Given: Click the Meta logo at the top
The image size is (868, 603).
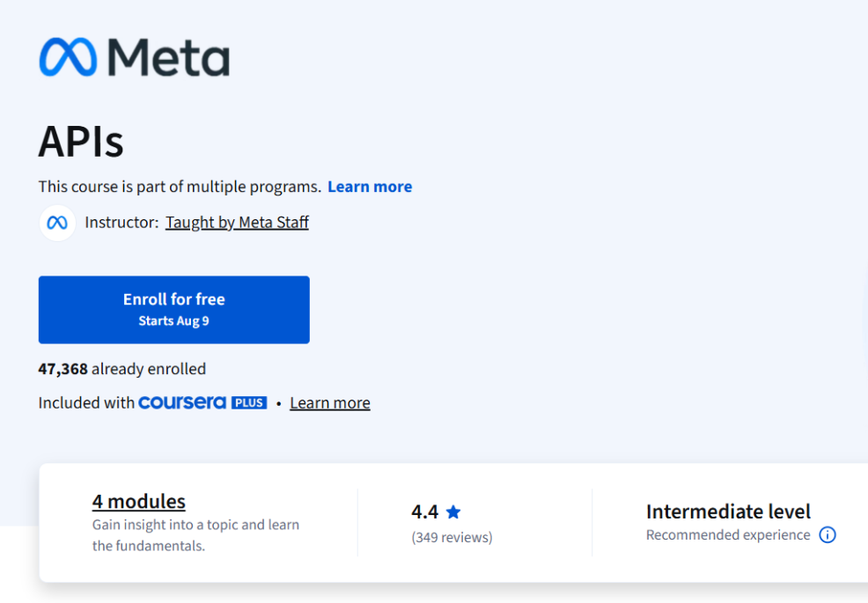Looking at the screenshot, I should point(134,56).
